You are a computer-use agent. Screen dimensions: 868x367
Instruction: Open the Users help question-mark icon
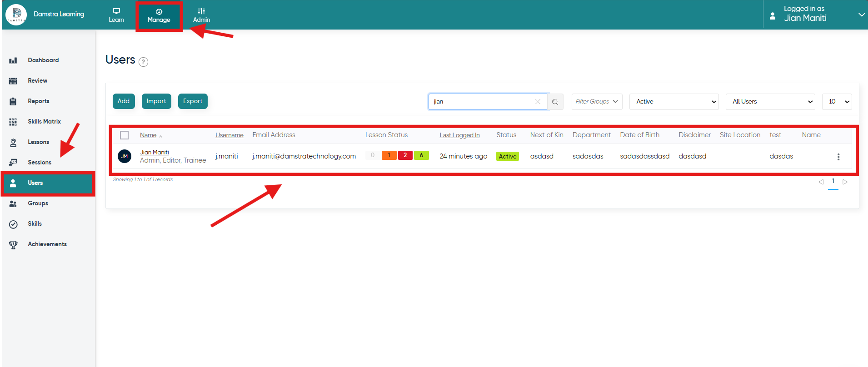coord(143,62)
